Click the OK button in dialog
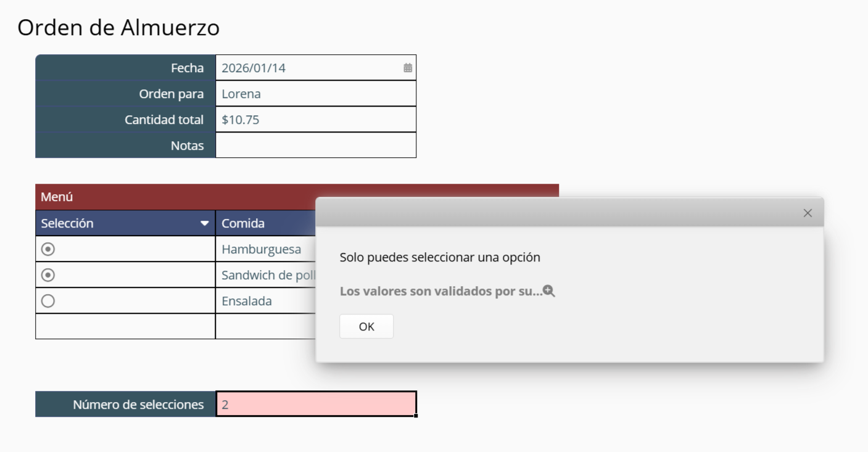 tap(366, 326)
